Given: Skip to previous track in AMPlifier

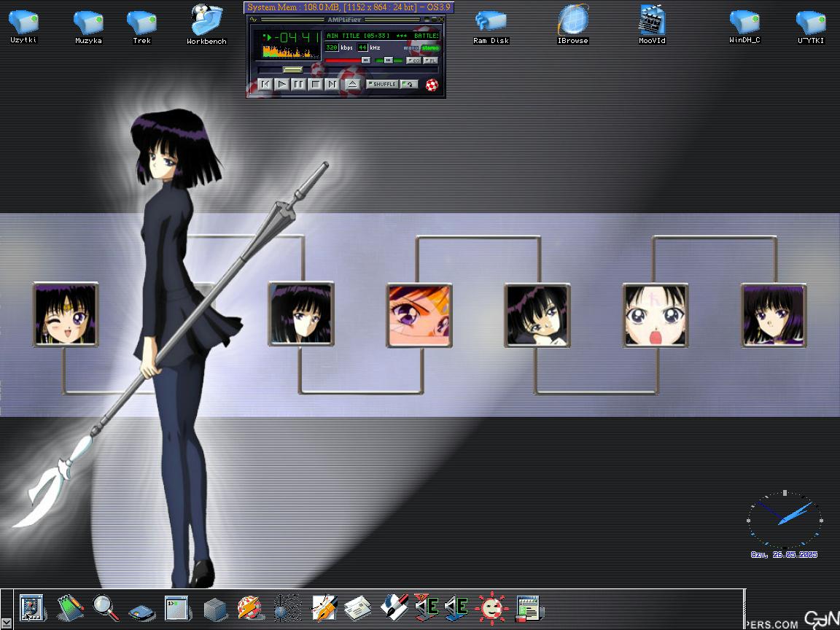Looking at the screenshot, I should tap(265, 84).
